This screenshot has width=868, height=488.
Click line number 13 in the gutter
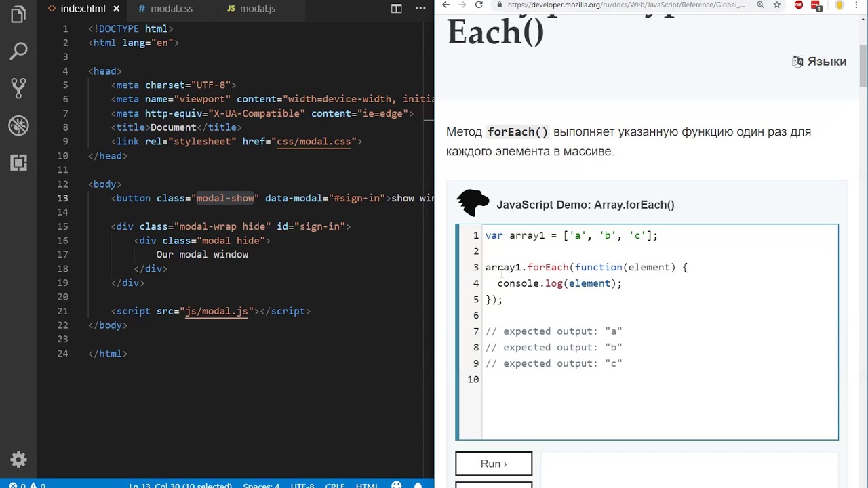coord(62,198)
